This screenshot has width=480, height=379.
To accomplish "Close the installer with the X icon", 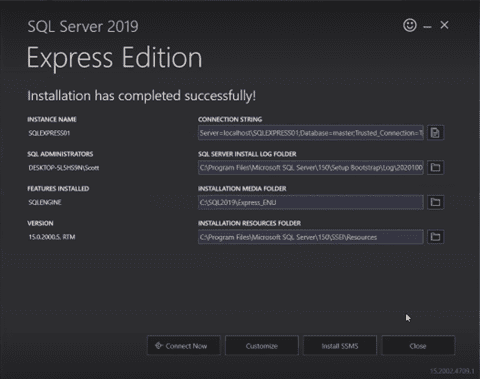I will pos(444,25).
